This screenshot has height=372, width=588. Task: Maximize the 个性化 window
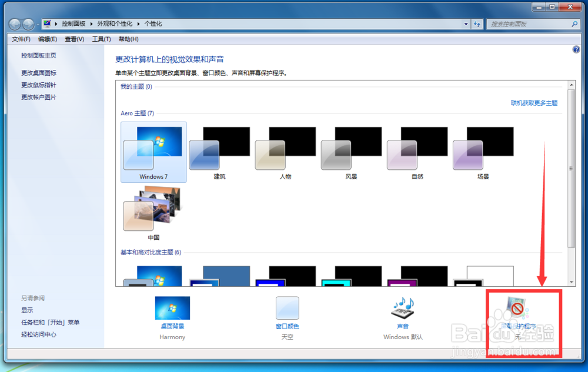[x=552, y=6]
